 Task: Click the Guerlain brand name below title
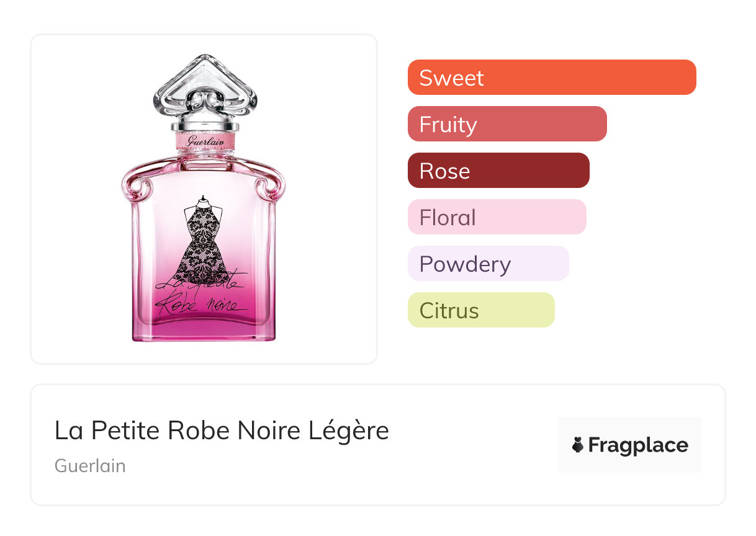point(90,466)
